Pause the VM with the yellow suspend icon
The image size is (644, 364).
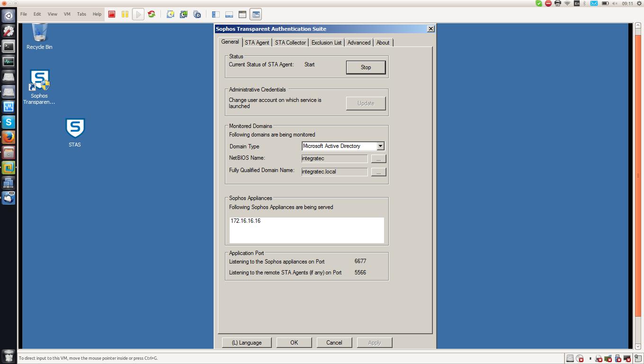(x=125, y=14)
